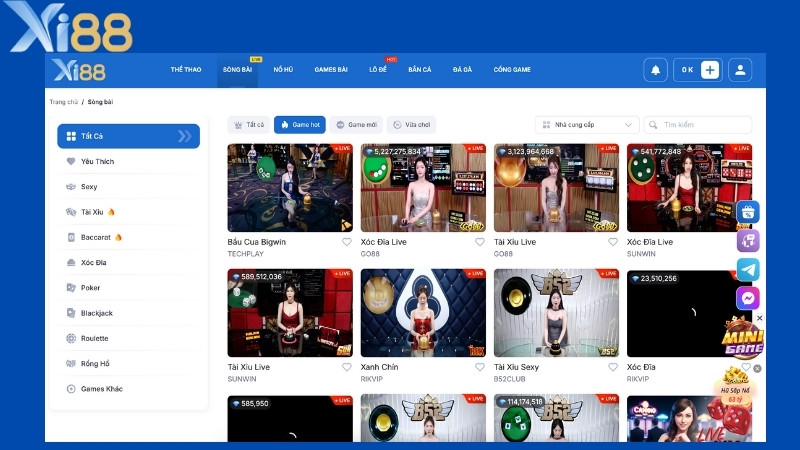Open the Nhà cung cấp dropdown
Viewport: 800px width, 450px height.
coord(587,125)
